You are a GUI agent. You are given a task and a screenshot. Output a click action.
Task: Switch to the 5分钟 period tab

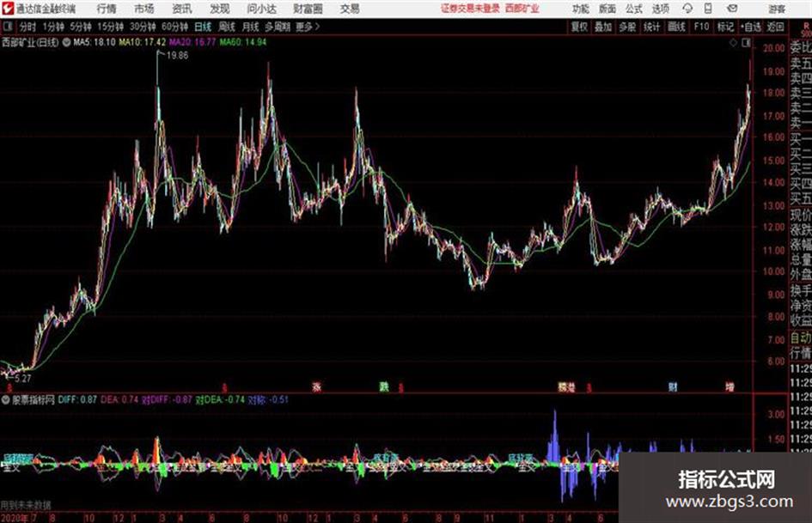click(x=81, y=27)
